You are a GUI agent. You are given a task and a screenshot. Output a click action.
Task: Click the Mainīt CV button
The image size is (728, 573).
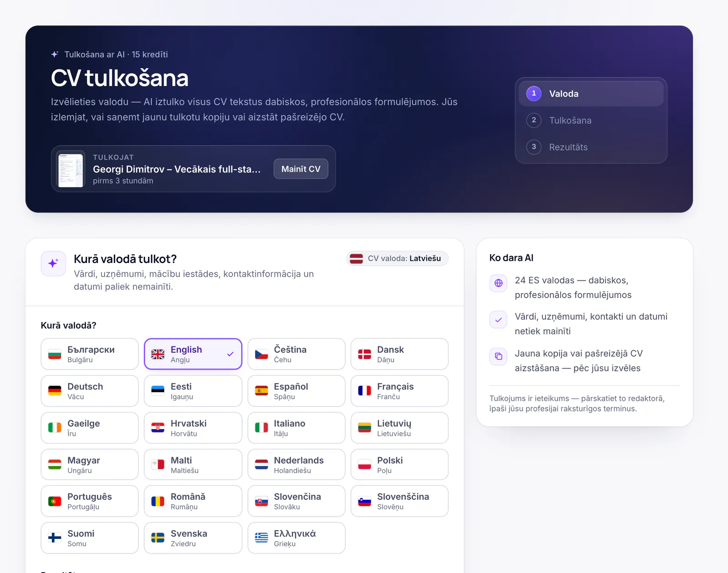pos(301,169)
